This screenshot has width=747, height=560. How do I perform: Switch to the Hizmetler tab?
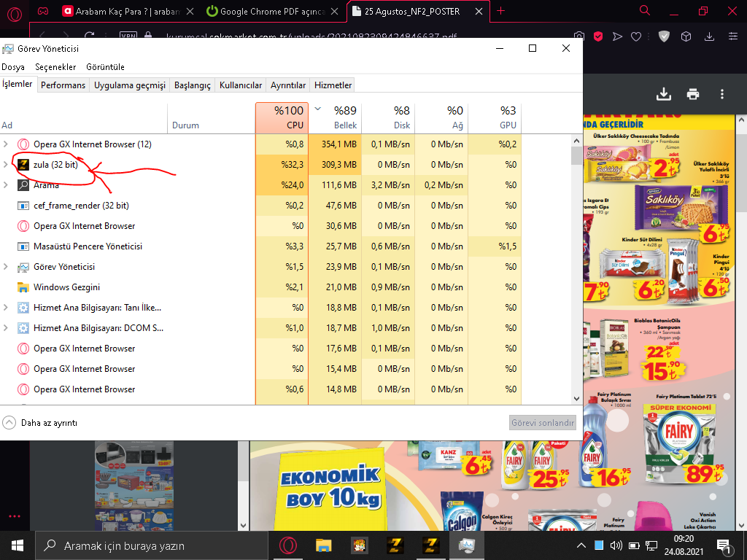tap(333, 85)
